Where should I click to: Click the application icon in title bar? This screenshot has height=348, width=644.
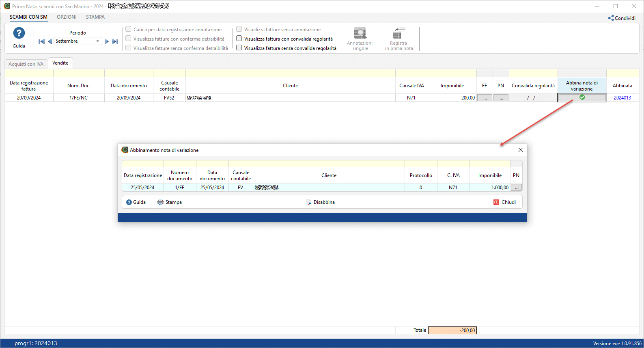click(x=7, y=6)
